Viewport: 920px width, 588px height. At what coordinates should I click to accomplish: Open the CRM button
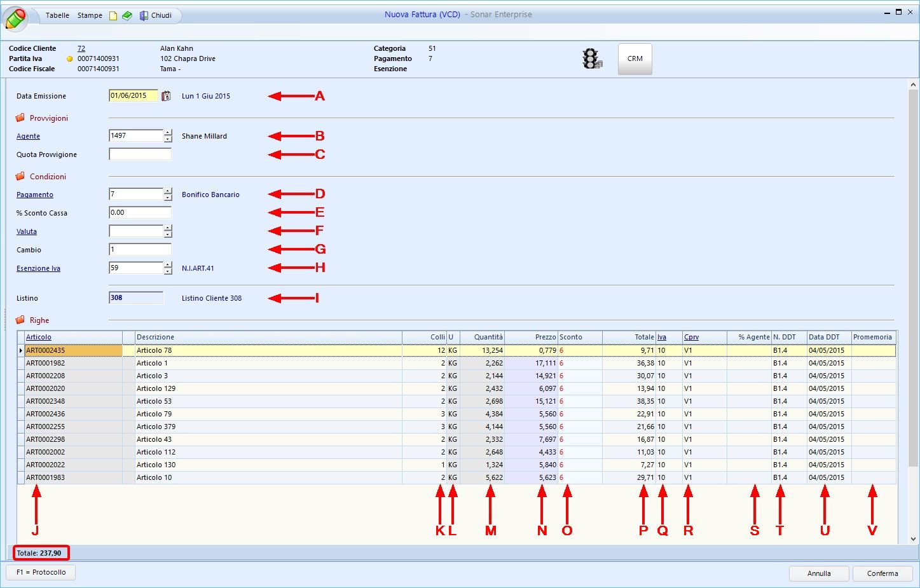click(x=635, y=58)
